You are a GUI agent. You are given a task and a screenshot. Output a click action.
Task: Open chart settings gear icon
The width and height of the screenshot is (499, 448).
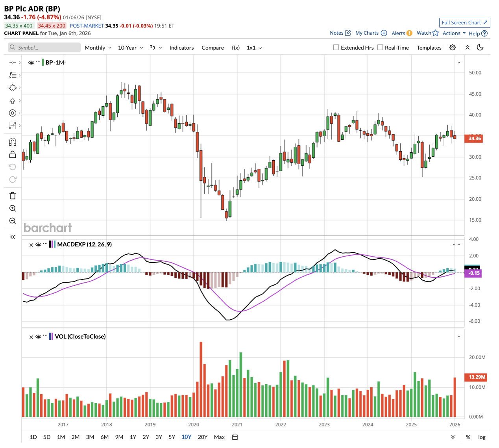[453, 47]
